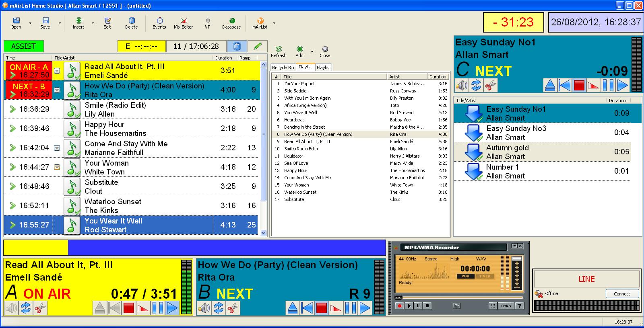644x328 pixels.
Task: Click the Delete toolbar icon
Action: coord(131,23)
